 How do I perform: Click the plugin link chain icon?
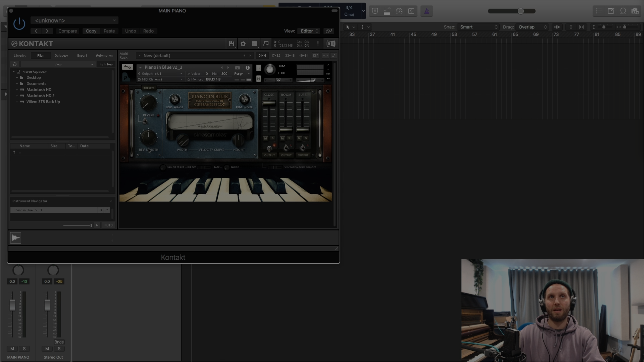329,31
